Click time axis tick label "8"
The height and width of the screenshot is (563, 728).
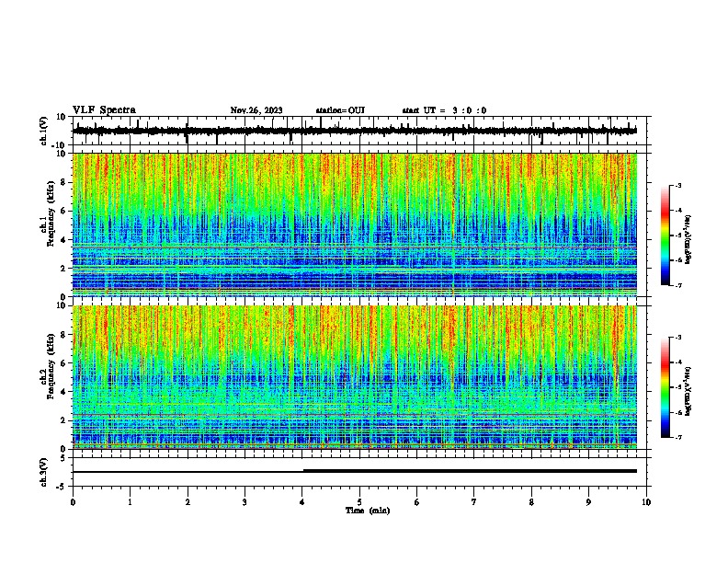click(531, 502)
